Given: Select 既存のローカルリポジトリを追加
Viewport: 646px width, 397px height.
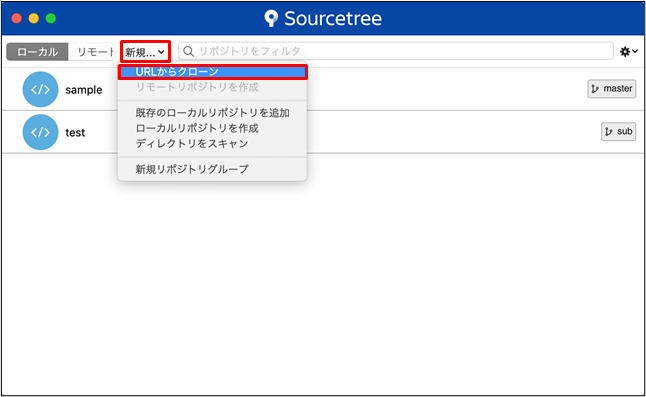Looking at the screenshot, I should tap(213, 113).
